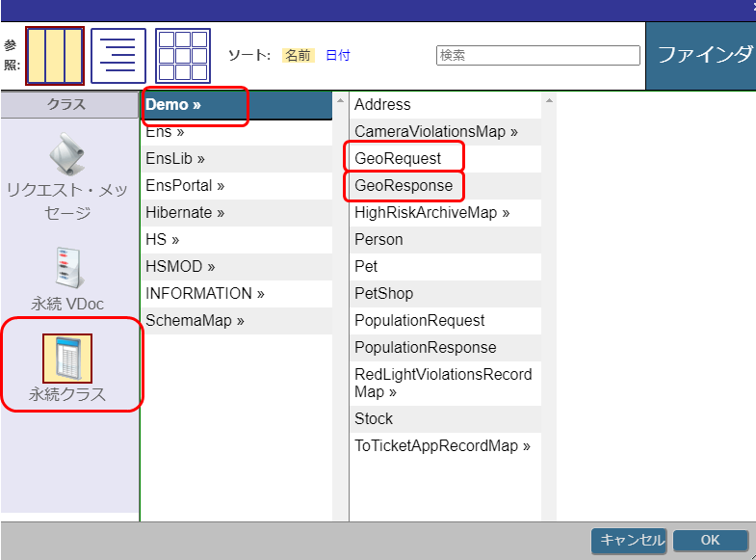Switch to grid icon view
This screenshot has width=756, height=560.
(x=182, y=56)
